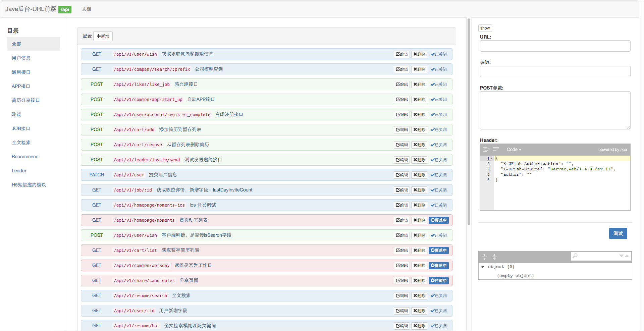This screenshot has width=644, height=331.
Task: Edit the PATCH /api/v1/user entry
Action: 402,175
